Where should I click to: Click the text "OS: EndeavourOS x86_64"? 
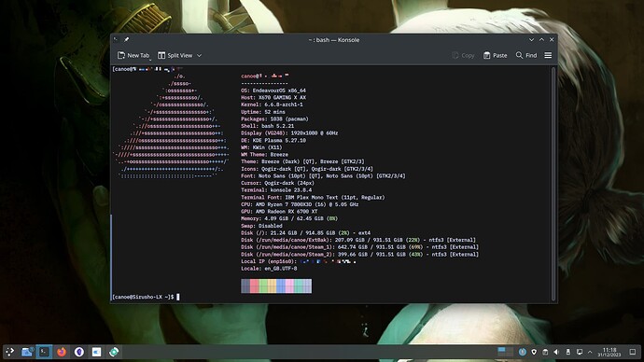[273, 90]
